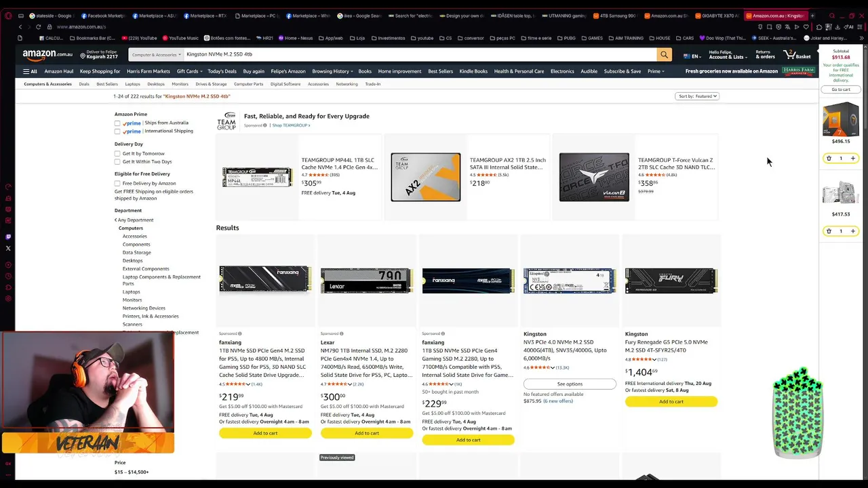Open the Ryzen 7 cart item thumbnail
This screenshot has width=868, height=488.
pyautogui.click(x=841, y=119)
